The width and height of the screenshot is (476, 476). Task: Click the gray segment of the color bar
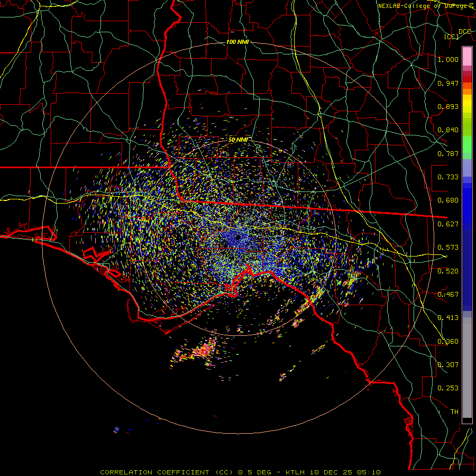pyautogui.click(x=467, y=370)
